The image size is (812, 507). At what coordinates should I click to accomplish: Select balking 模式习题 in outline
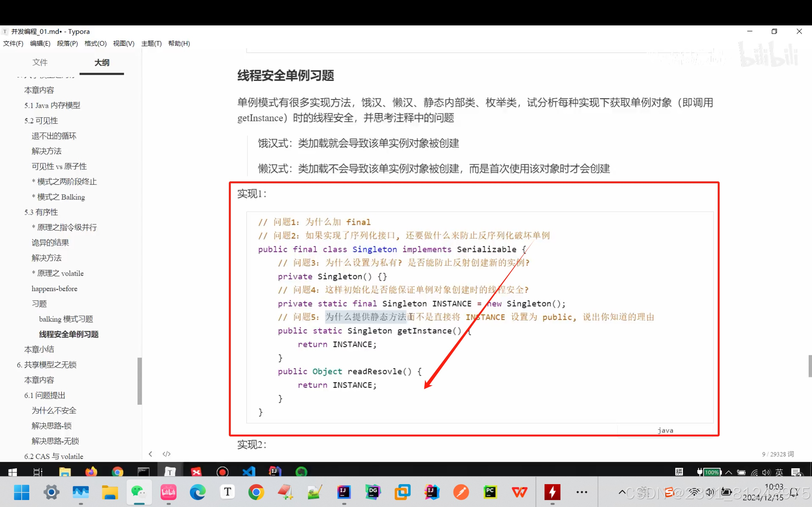[66, 319]
